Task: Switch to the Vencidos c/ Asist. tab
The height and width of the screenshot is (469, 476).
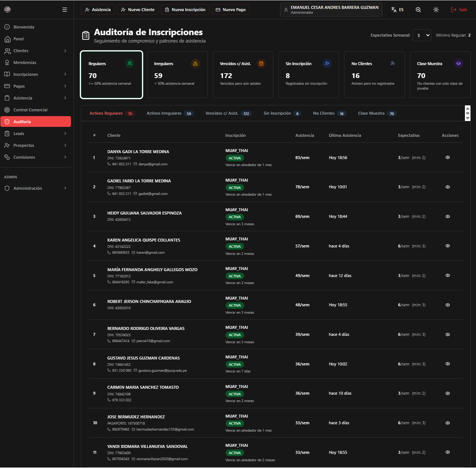Action: click(229, 114)
